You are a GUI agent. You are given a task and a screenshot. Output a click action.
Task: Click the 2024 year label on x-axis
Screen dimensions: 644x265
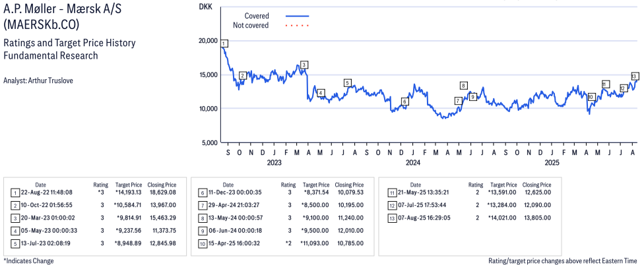413,163
